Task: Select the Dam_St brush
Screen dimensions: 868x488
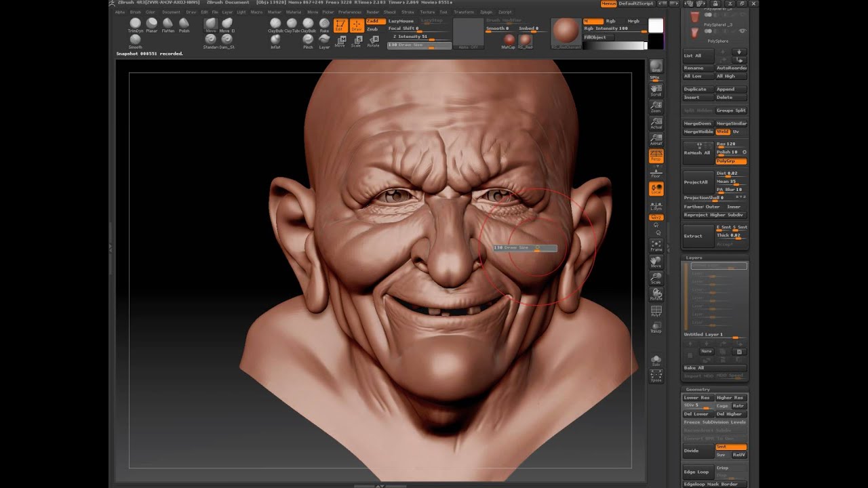Action: [x=227, y=41]
